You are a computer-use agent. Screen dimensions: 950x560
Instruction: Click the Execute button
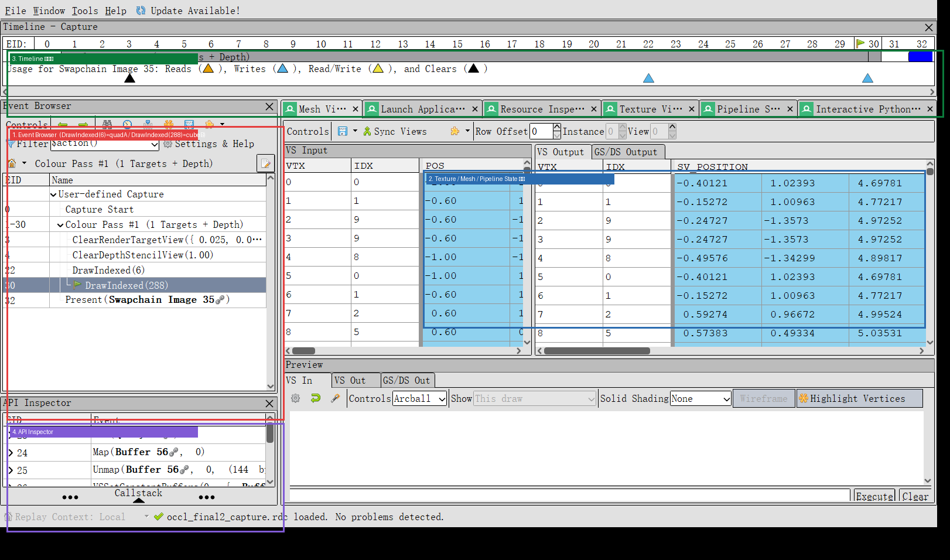pyautogui.click(x=875, y=496)
